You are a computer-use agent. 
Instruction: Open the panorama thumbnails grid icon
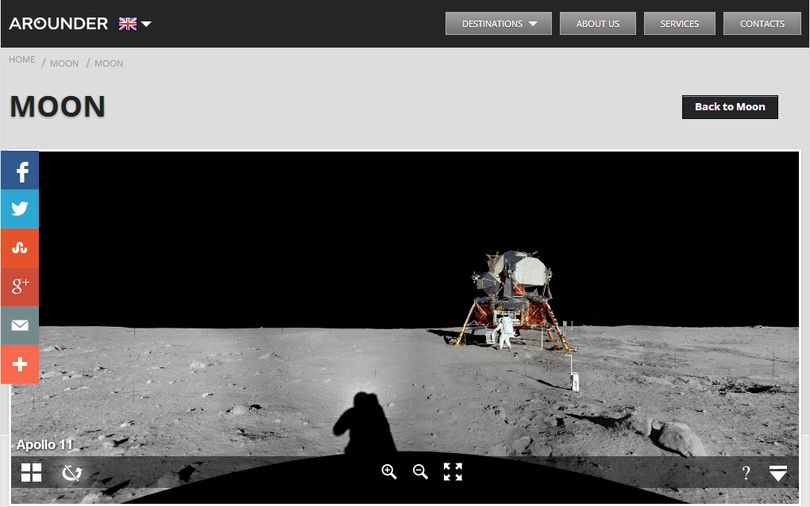tap(31, 472)
